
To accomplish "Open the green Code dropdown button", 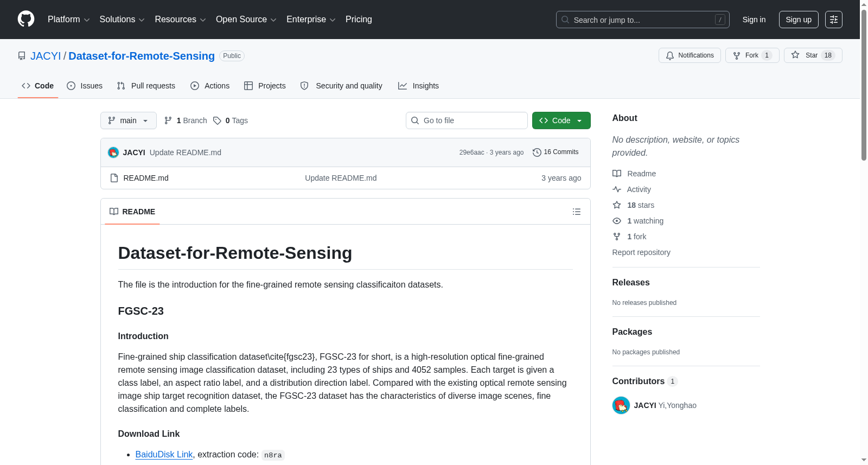I will point(561,120).
